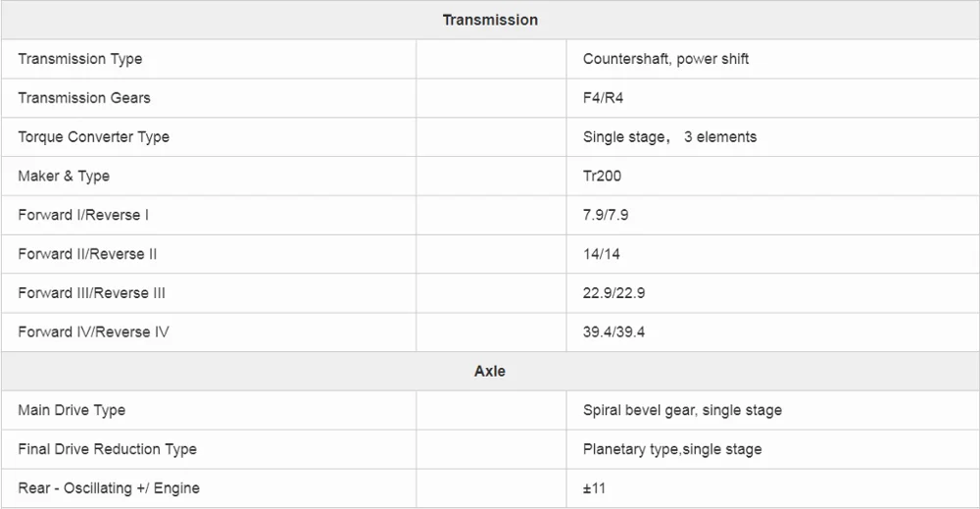Click the Single stage, 3 elements value
The height and width of the screenshot is (509, 980).
pos(669,137)
